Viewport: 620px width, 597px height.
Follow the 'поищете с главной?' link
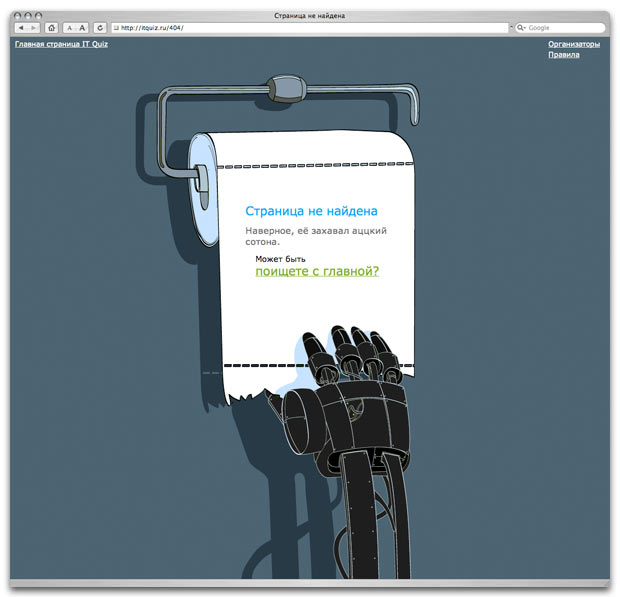click(317, 271)
